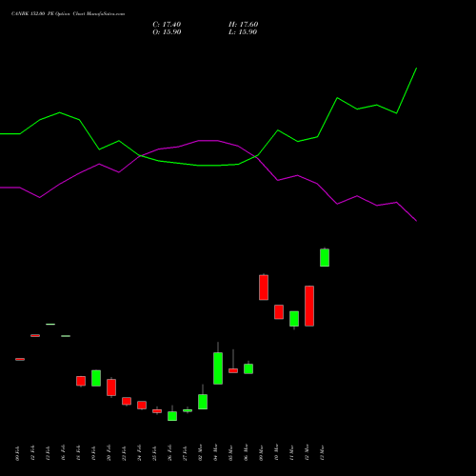Click the red candle above 20 Feb

tap(111, 387)
